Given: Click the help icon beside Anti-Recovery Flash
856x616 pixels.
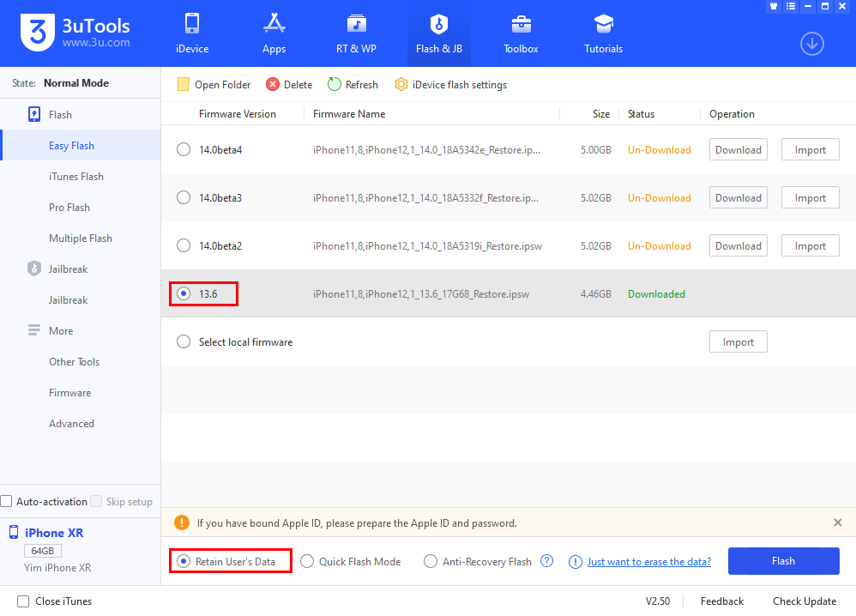Looking at the screenshot, I should tap(546, 561).
